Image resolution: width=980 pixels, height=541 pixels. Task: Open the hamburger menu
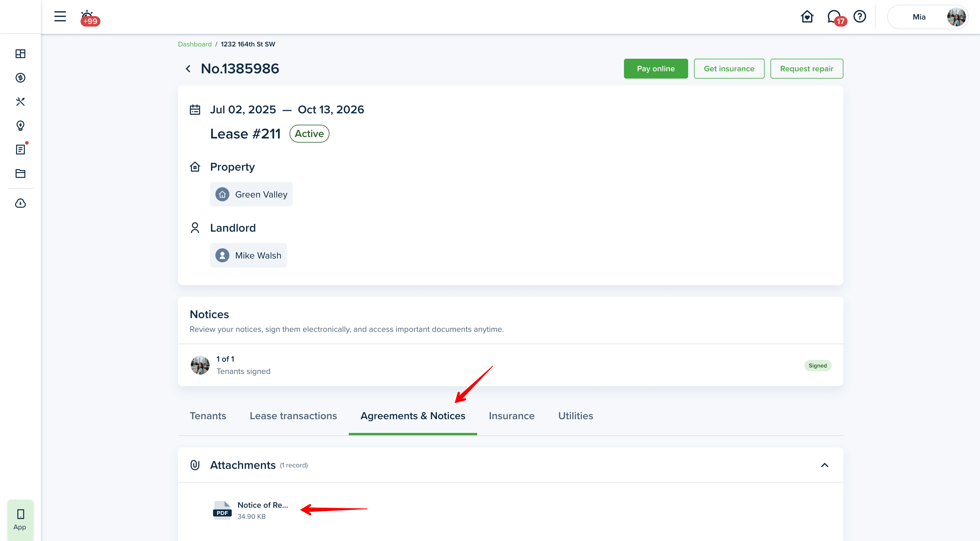point(60,16)
